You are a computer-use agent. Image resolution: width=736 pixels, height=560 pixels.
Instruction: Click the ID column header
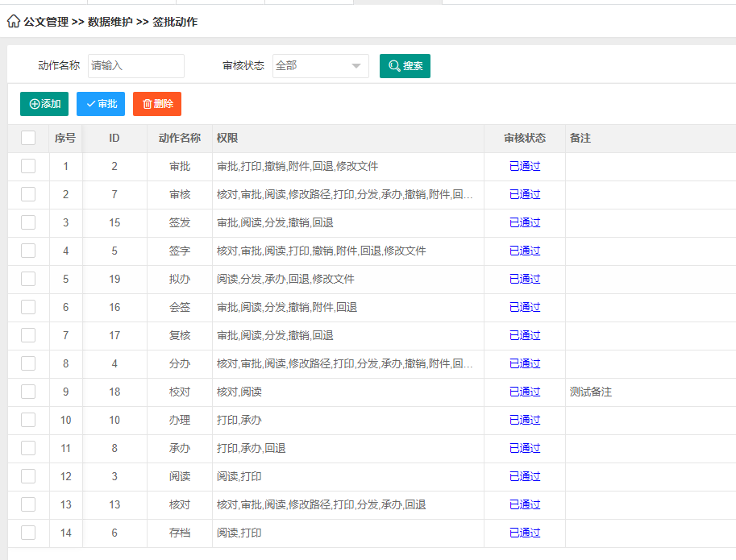point(114,138)
